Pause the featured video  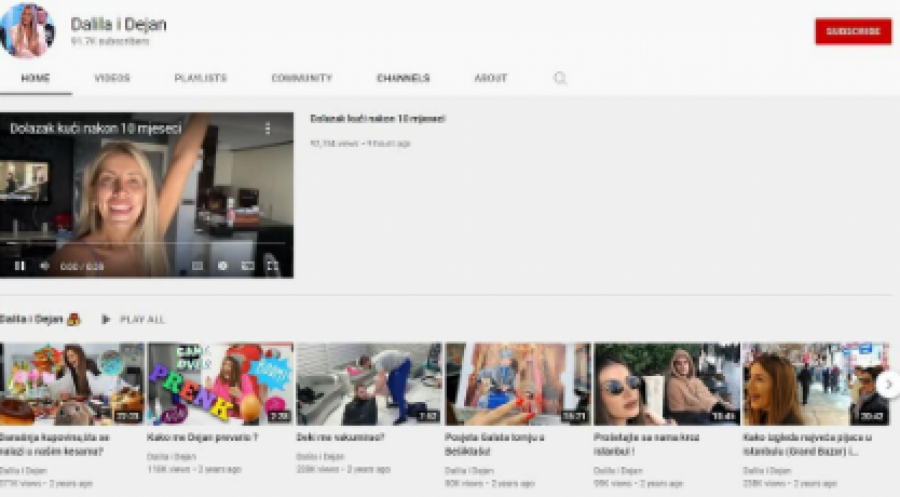tap(19, 266)
